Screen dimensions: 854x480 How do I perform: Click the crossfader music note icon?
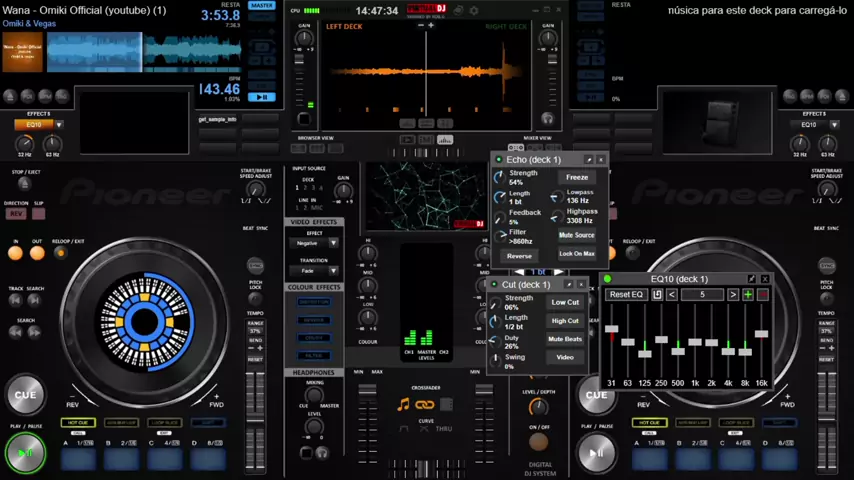click(403, 405)
